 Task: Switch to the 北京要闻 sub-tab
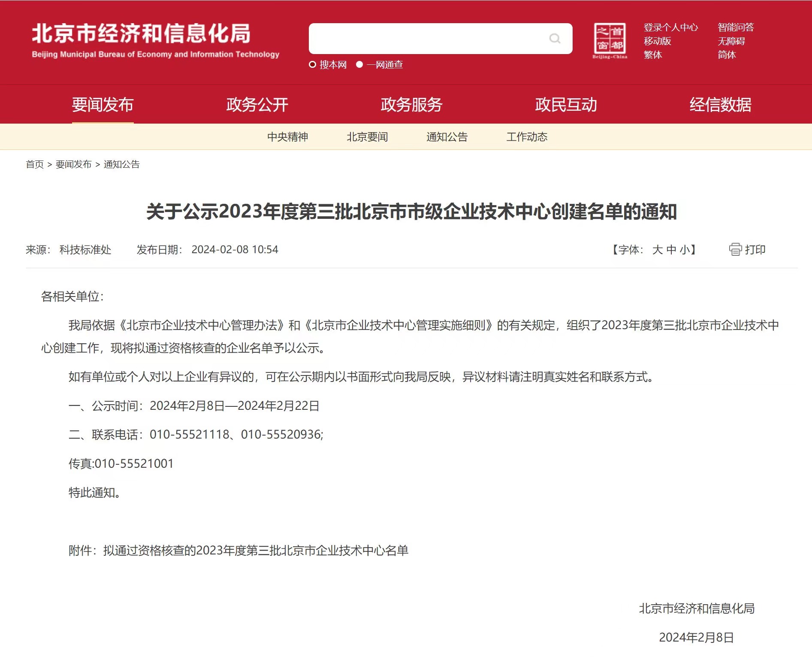[x=367, y=137]
